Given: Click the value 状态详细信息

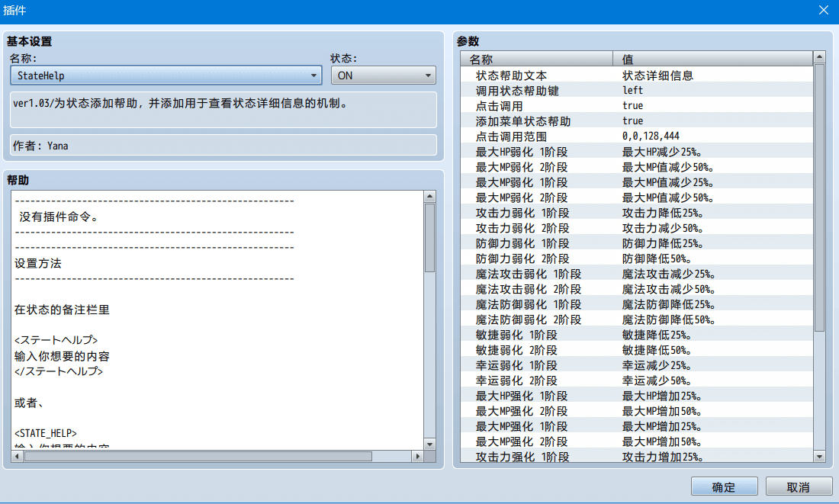Looking at the screenshot, I should [x=657, y=75].
